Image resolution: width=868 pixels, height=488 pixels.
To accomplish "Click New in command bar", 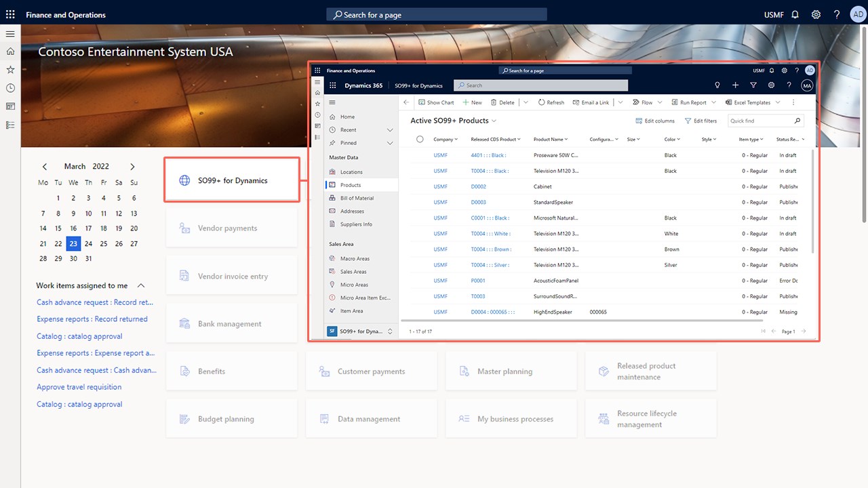I will point(472,102).
